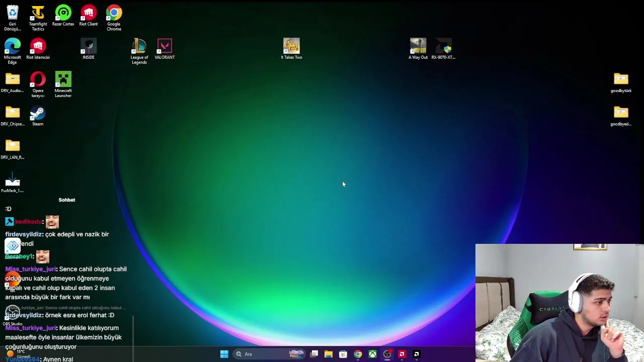Select the VALORANT desktop icon
The width and height of the screenshot is (644, 362).
165,49
